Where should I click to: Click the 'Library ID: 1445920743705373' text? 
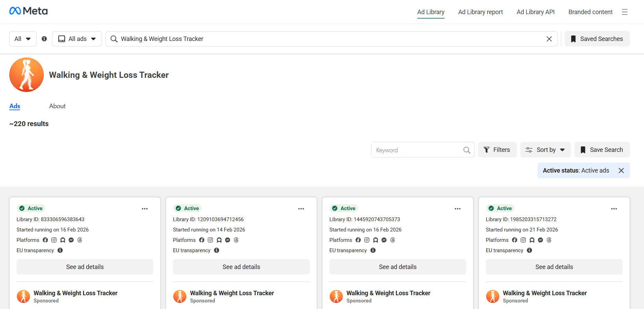point(365,219)
